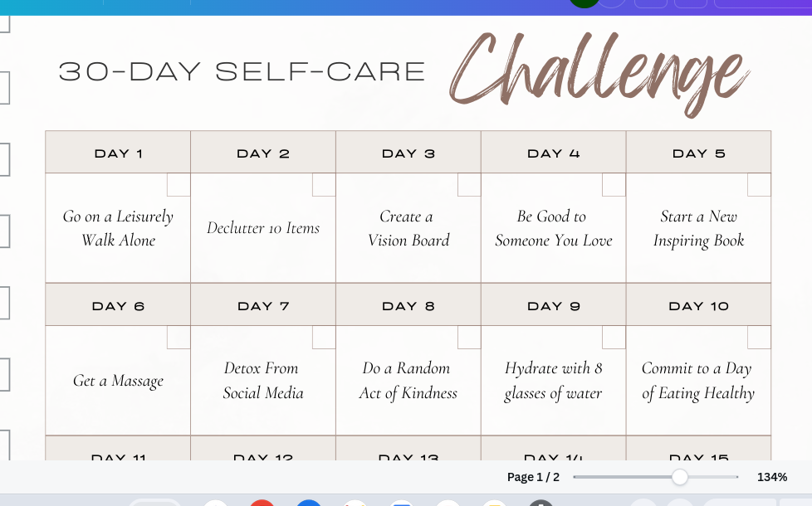Tick the Day 2 Declutter checkbox
Screen dimensions: 812x506
tap(324, 185)
